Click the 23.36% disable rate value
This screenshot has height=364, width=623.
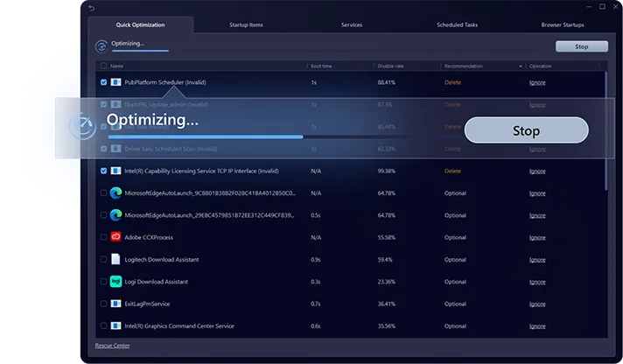pyautogui.click(x=386, y=282)
